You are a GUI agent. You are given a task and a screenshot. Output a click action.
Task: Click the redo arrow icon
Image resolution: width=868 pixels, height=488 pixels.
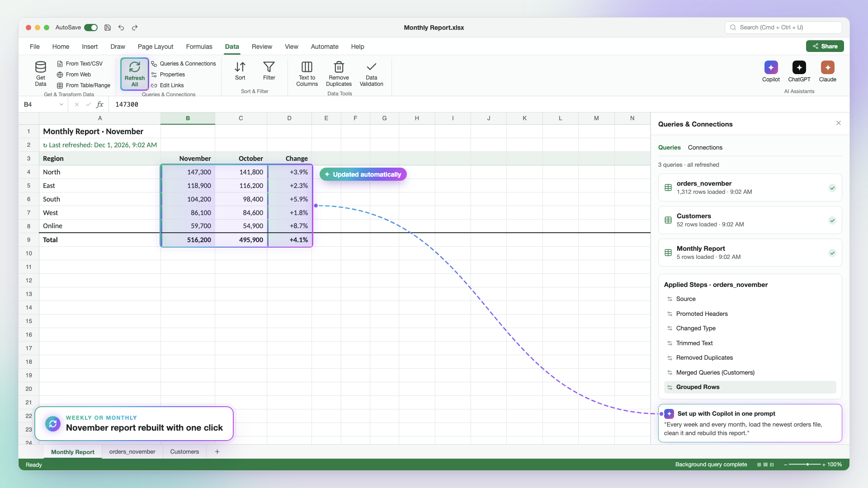[135, 28]
